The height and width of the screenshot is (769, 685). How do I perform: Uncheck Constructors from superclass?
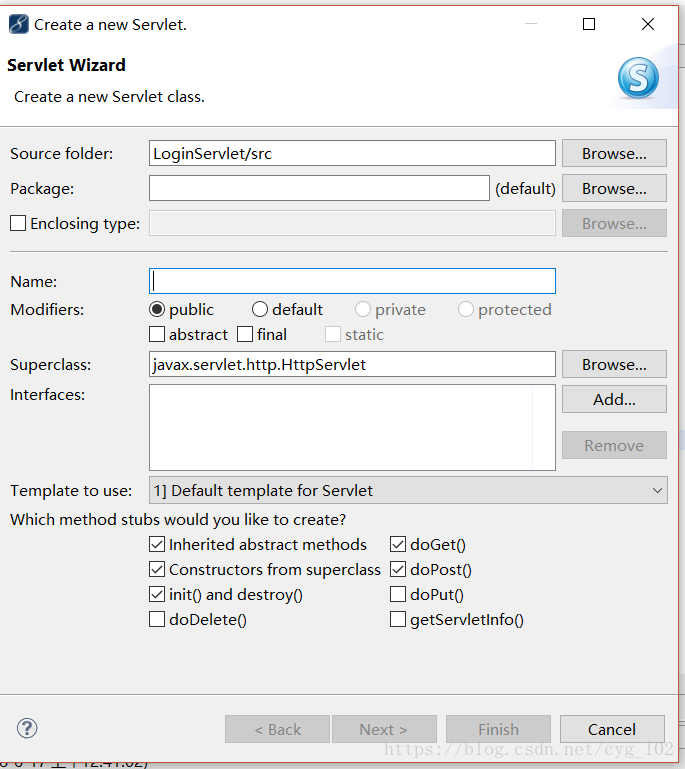(157, 569)
